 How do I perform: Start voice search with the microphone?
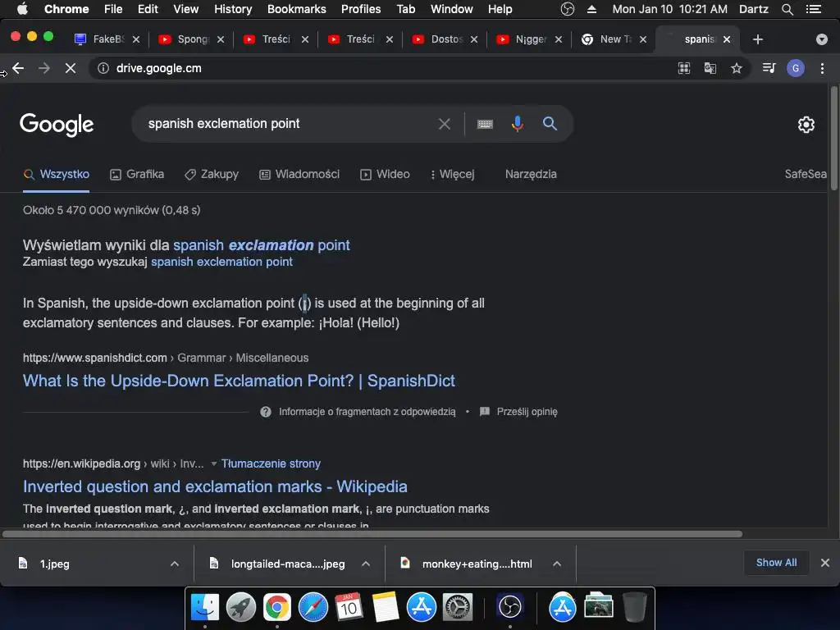point(518,124)
